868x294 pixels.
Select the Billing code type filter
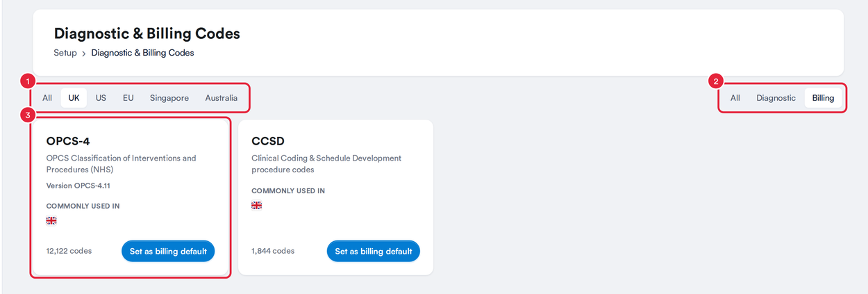pyautogui.click(x=823, y=98)
